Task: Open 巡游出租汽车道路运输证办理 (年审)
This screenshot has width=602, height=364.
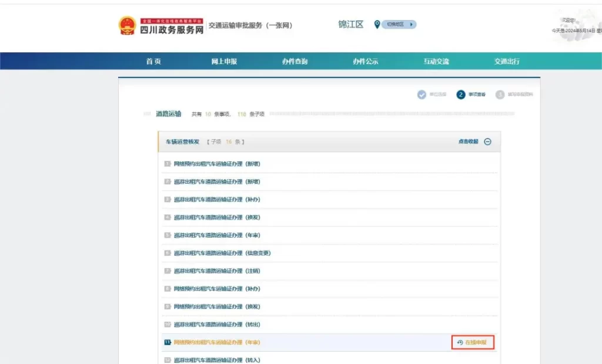Action: pos(217,235)
